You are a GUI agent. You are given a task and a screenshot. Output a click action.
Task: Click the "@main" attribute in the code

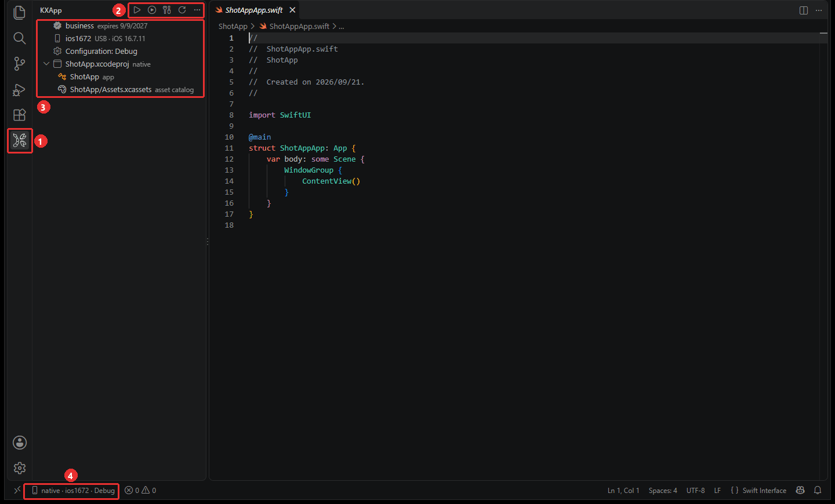point(260,137)
